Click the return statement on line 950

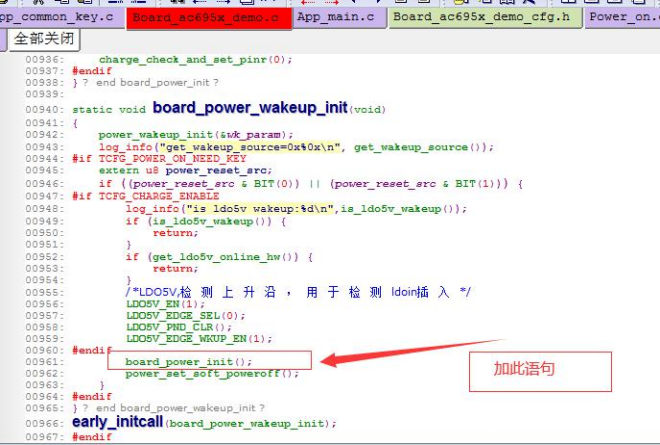pyautogui.click(x=175, y=233)
